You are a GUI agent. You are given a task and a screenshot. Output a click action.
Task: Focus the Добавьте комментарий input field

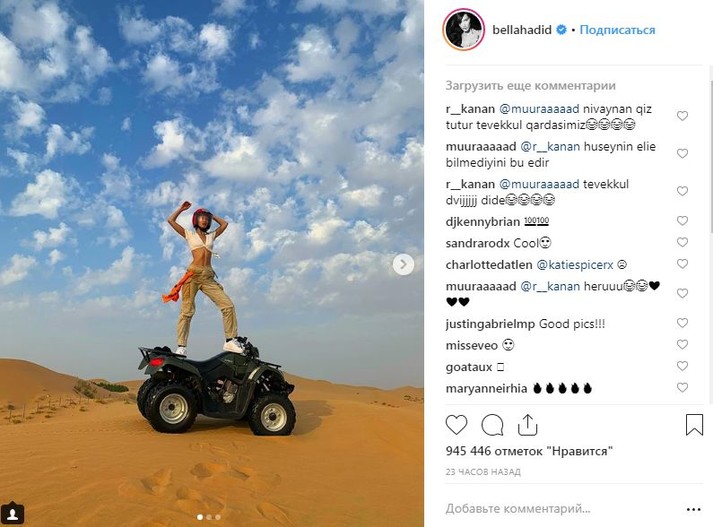coord(563,509)
